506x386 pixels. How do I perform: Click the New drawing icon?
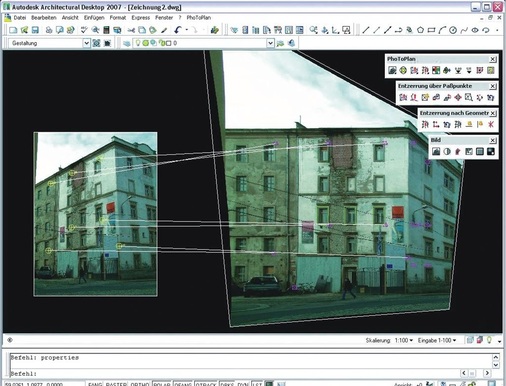[13, 30]
